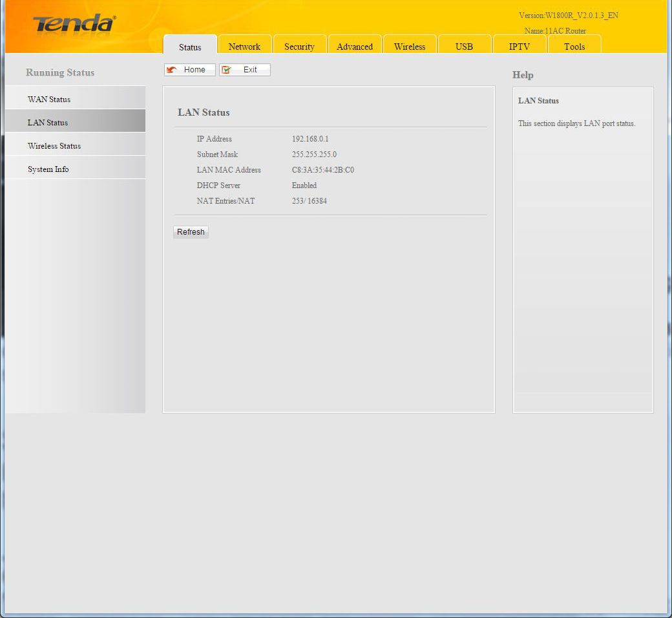
Task: Select LAN Status in the sidebar
Action: tap(48, 123)
